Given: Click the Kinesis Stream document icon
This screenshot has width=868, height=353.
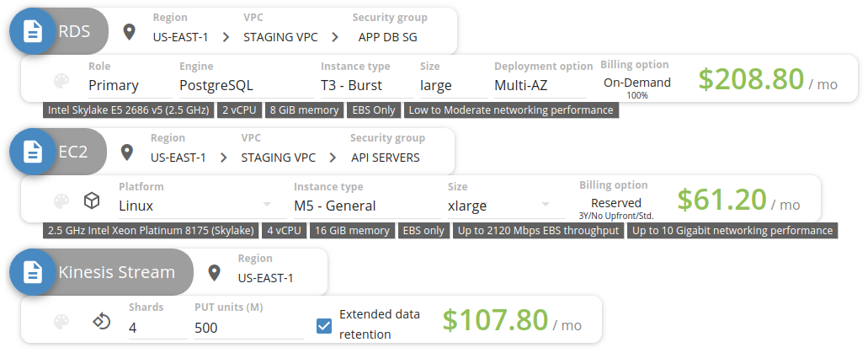Looking at the screenshot, I should coord(33,272).
